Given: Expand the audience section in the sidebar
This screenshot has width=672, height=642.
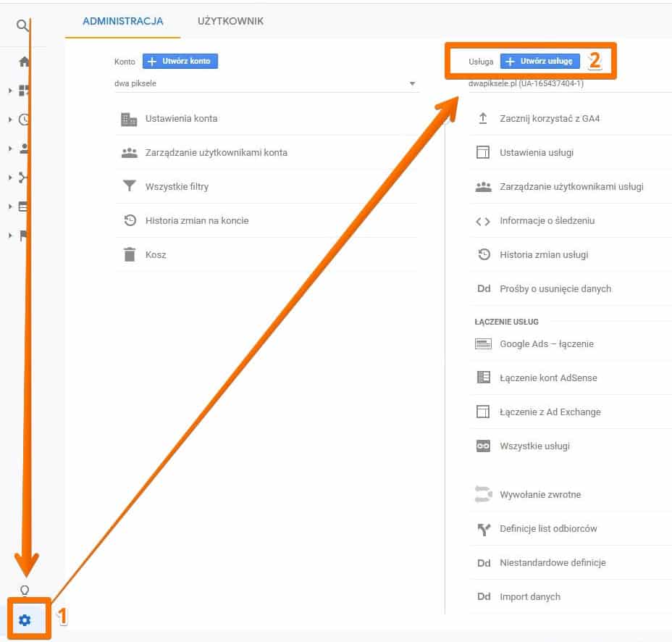Looking at the screenshot, I should point(10,149).
